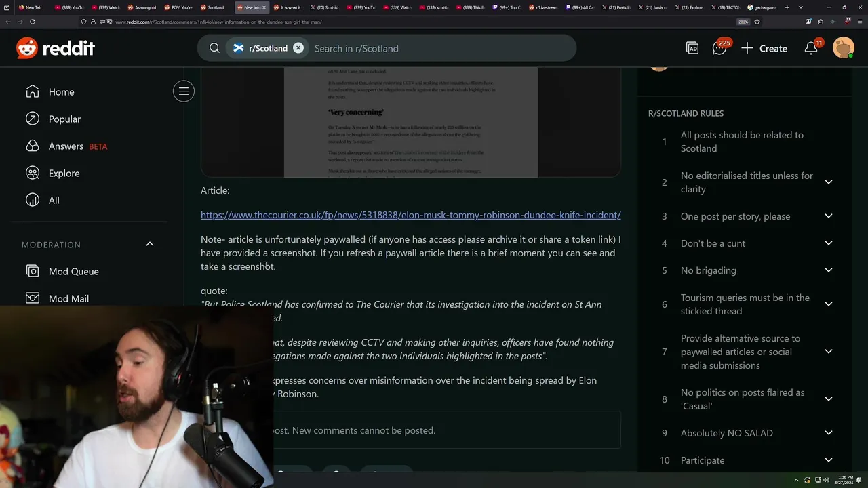
Task: Open the Firefox View tab list icon
Action: 7,7
